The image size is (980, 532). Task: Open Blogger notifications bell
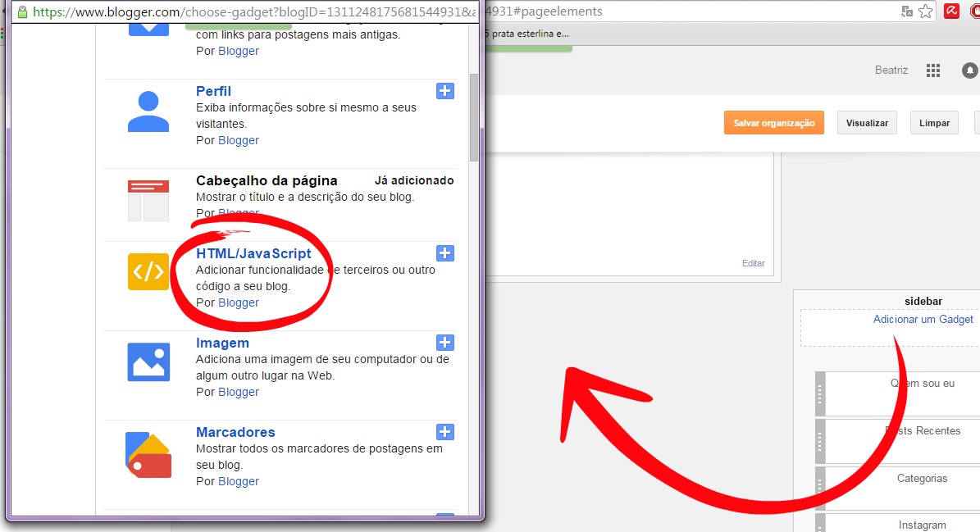pos(969,70)
